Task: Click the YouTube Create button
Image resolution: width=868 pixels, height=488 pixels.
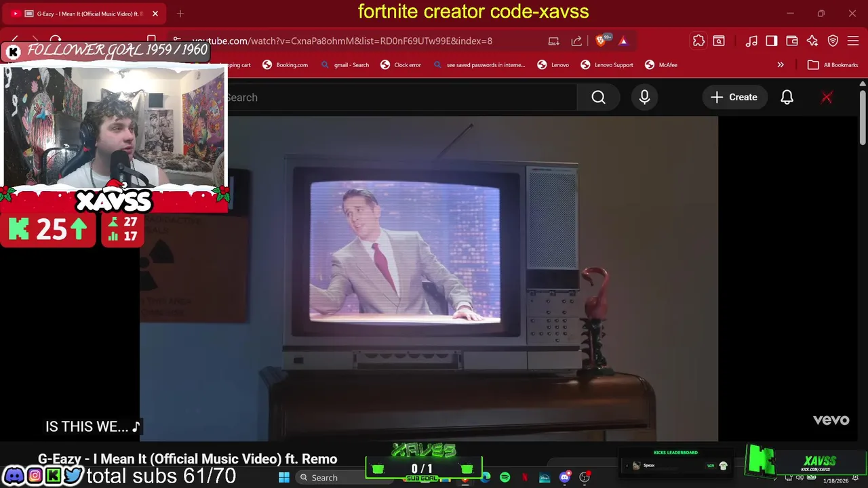Action: tap(734, 98)
